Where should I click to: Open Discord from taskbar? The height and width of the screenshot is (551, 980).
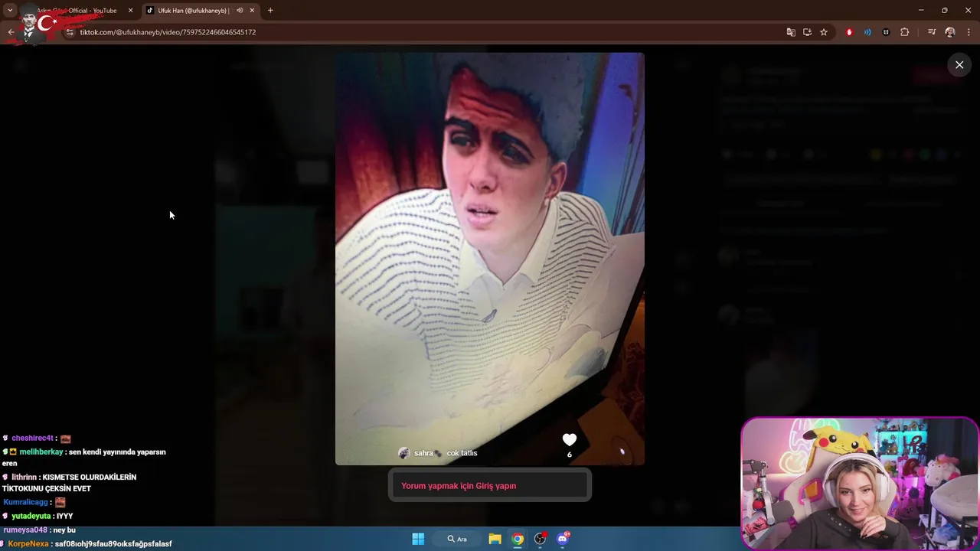pyautogui.click(x=563, y=539)
